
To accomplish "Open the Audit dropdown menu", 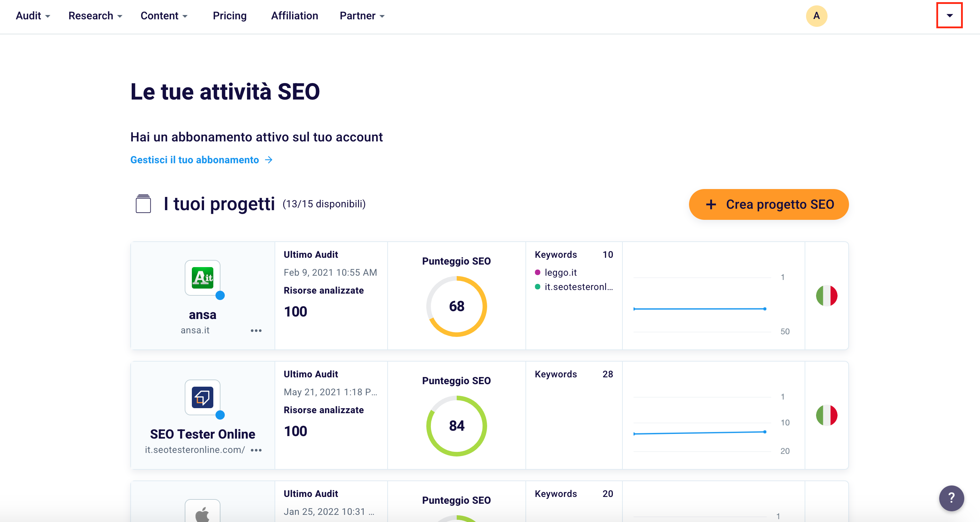I will click(x=33, y=16).
